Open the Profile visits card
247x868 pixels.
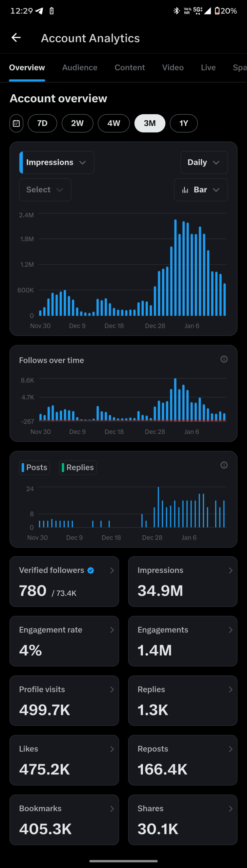[64, 701]
